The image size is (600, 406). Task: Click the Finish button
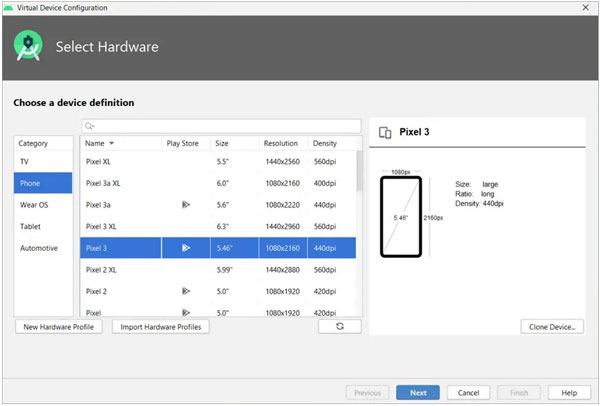click(519, 393)
